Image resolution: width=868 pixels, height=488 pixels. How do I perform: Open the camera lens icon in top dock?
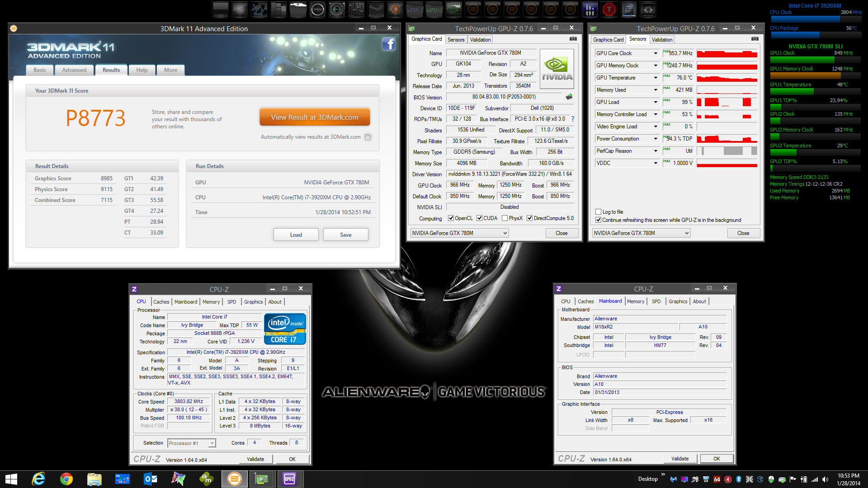(337, 9)
